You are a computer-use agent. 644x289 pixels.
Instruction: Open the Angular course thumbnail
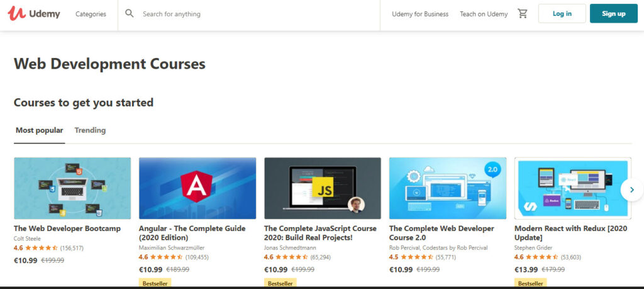click(x=197, y=188)
